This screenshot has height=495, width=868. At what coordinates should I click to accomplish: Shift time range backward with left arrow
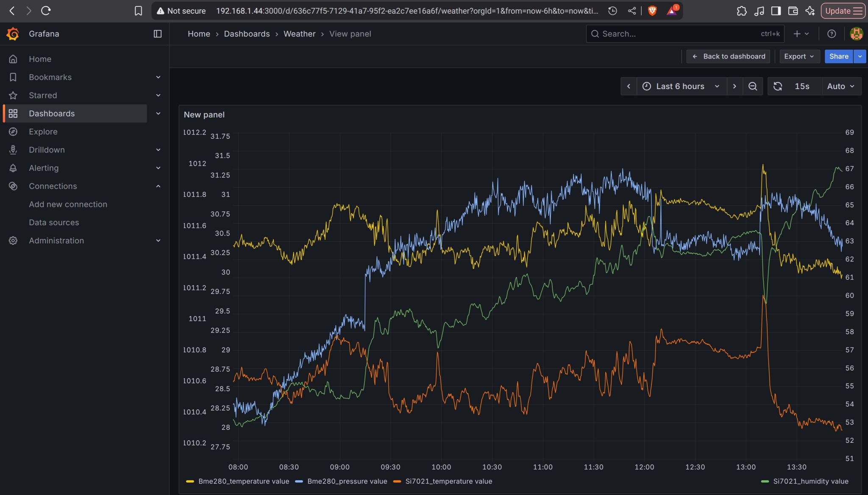coord(629,86)
